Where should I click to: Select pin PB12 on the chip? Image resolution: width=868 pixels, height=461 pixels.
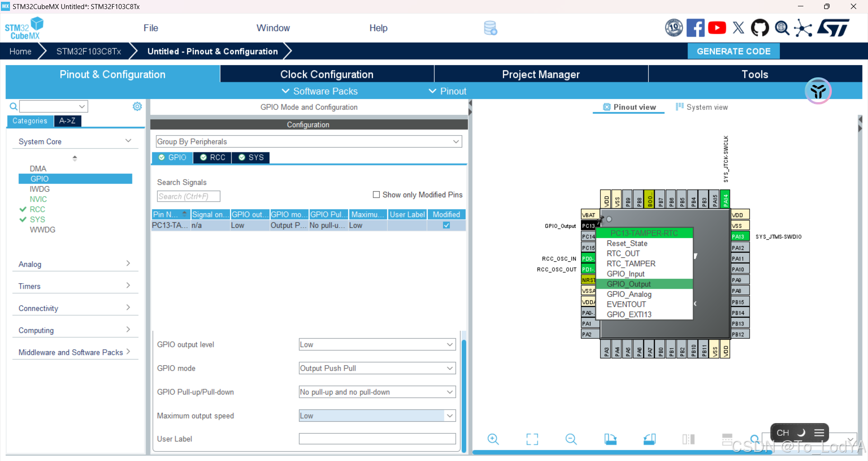point(740,334)
